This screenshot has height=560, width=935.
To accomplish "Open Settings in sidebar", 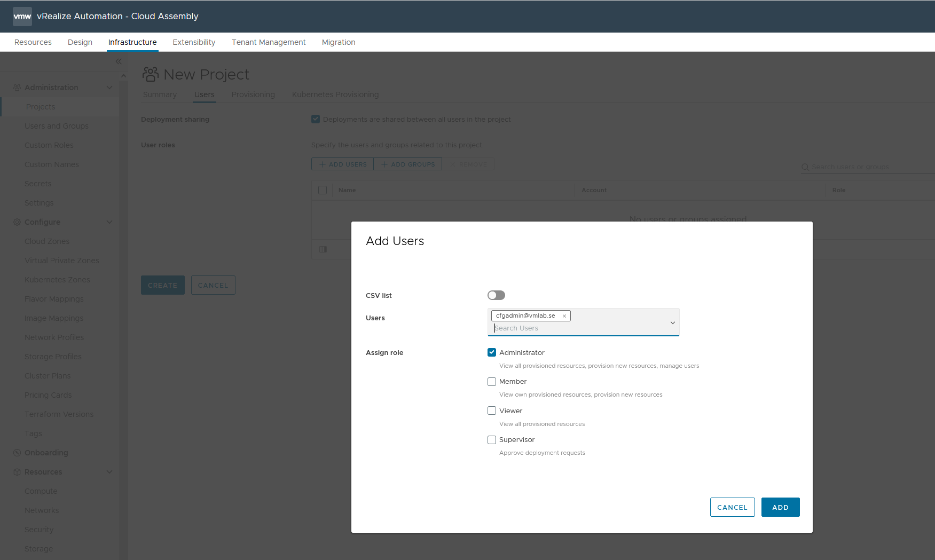I will [x=39, y=203].
